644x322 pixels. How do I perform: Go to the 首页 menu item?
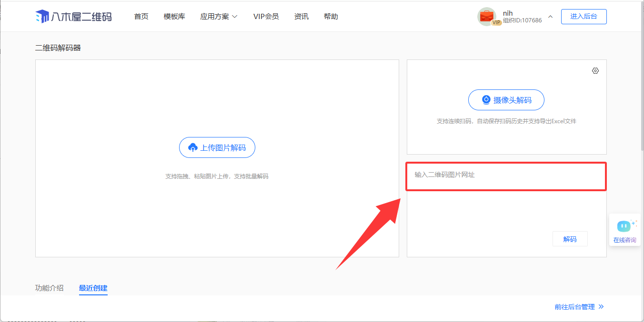click(x=141, y=17)
